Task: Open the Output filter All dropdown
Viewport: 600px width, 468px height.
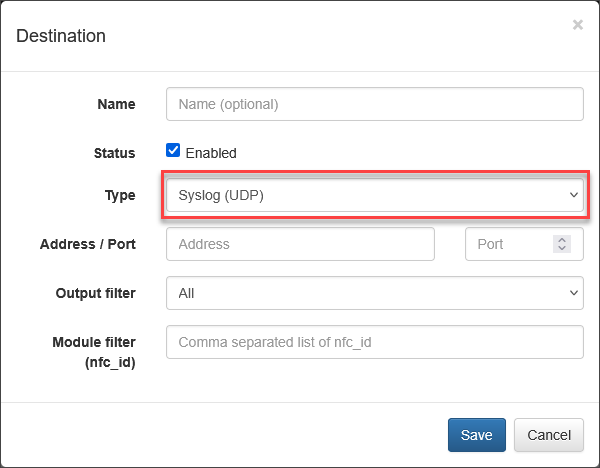Action: click(x=375, y=293)
